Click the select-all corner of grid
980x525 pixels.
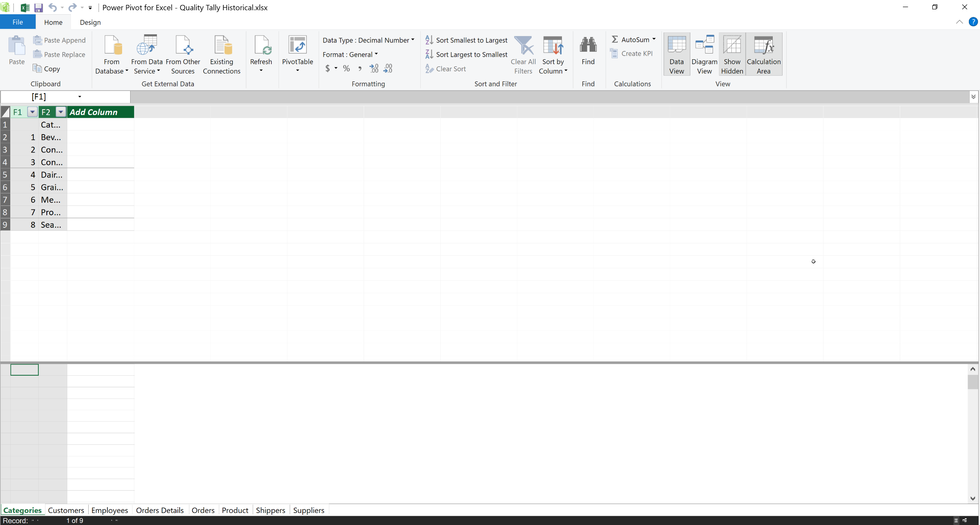pyautogui.click(x=5, y=112)
